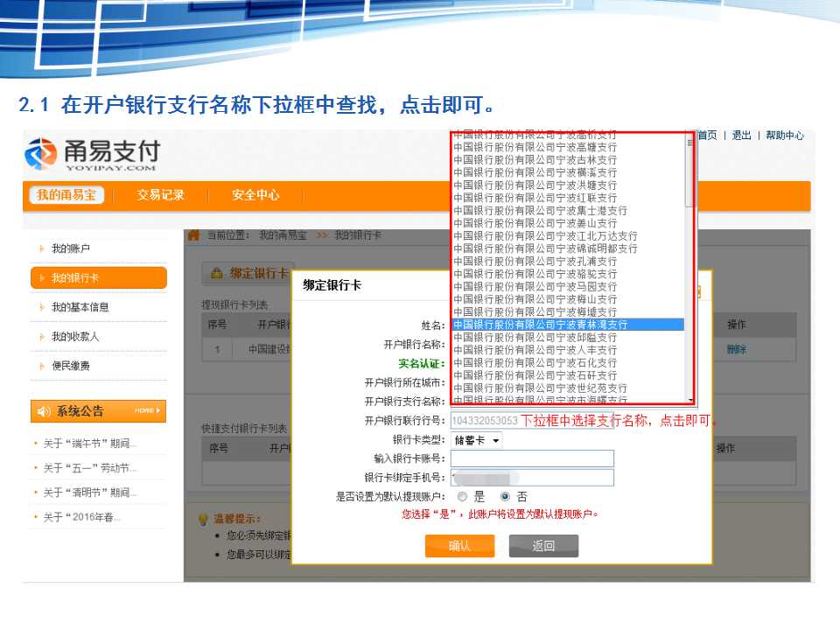Click the lock icon beside 绑定银行卡
Image resolution: width=840 pixels, height=630 pixels.
tap(216, 273)
